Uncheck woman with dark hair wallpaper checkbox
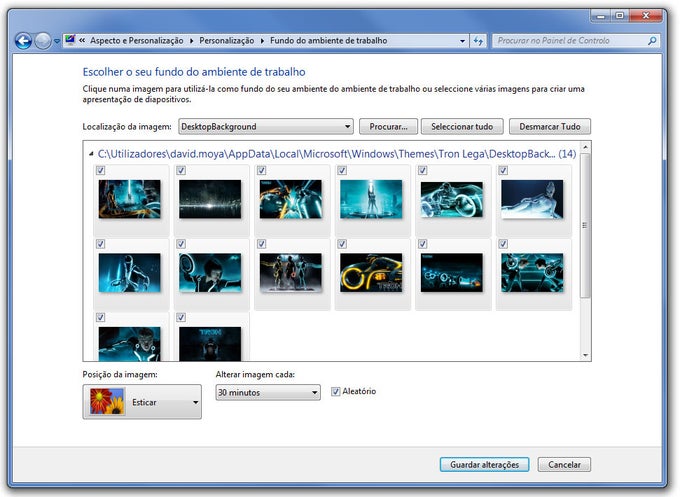 click(x=181, y=244)
